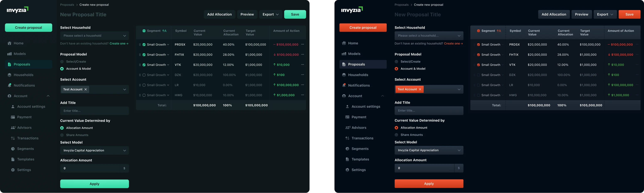644x193 pixels.
Task: Go to Proposals in the green-theme sidebar
Action: click(28, 64)
